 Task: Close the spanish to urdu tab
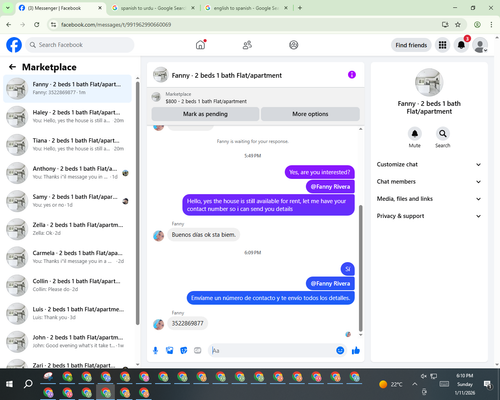point(193,8)
